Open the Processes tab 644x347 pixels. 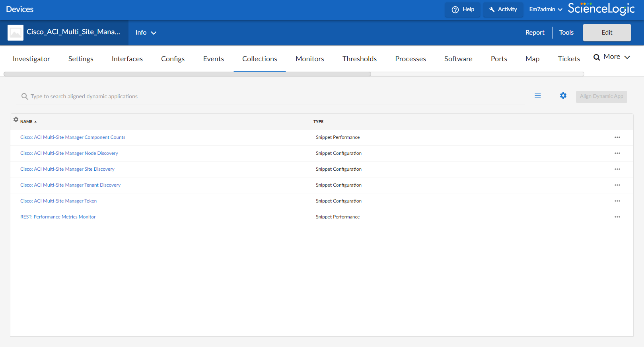411,59
